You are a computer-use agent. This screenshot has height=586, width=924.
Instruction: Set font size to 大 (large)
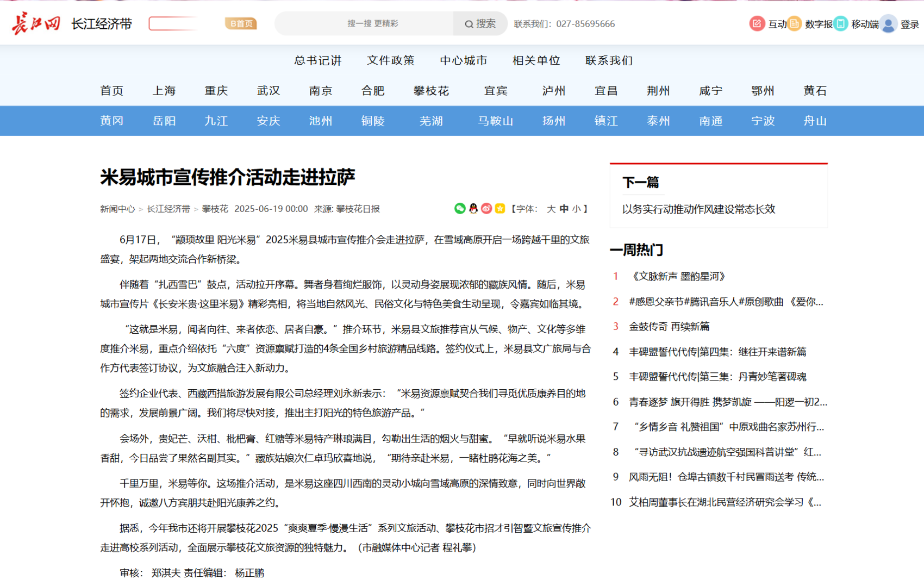coord(551,209)
